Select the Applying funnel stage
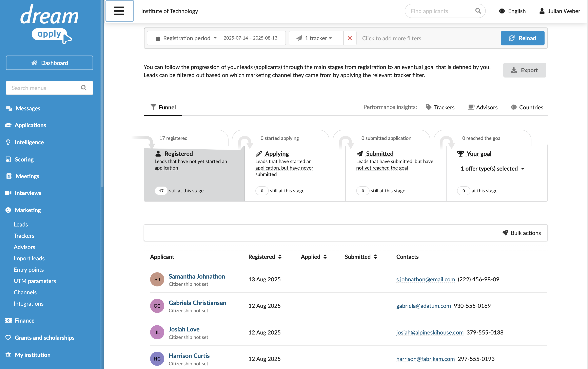This screenshot has width=588, height=369. pos(295,174)
